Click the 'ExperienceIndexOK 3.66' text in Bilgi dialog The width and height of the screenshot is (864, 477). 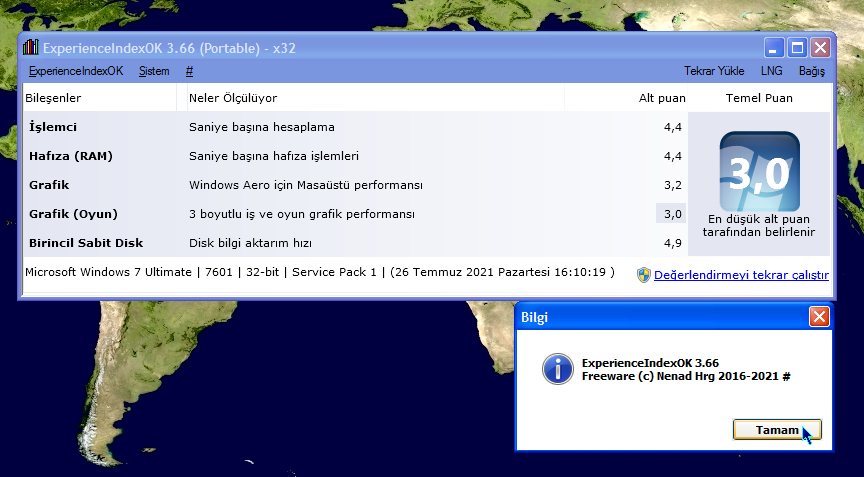[x=650, y=363]
